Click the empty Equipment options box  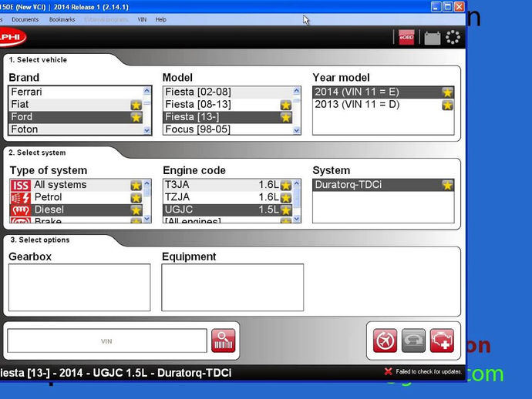(232, 287)
